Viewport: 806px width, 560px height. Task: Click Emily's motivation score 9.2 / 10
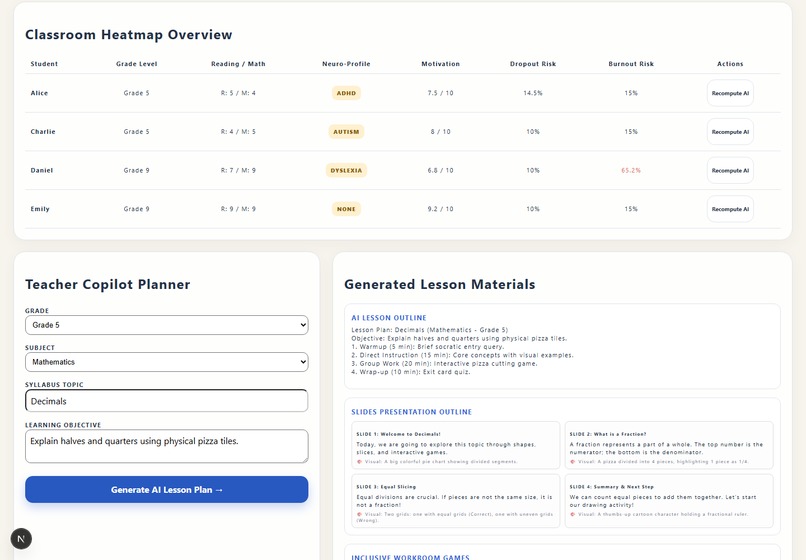click(x=441, y=209)
